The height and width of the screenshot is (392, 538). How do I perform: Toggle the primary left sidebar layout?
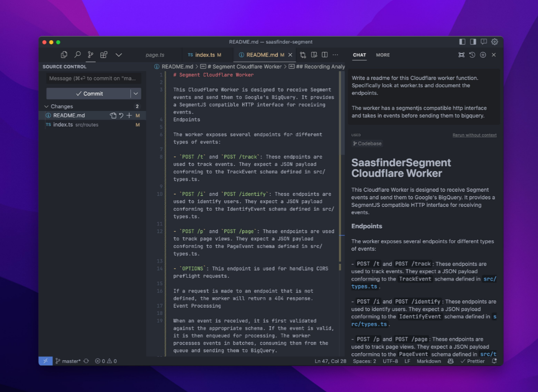pyautogui.click(x=462, y=42)
